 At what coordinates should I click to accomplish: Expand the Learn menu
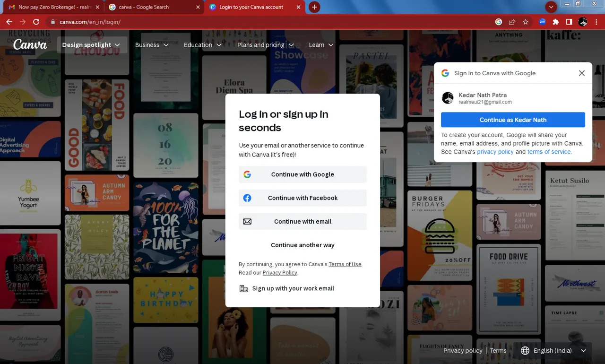[x=321, y=45]
